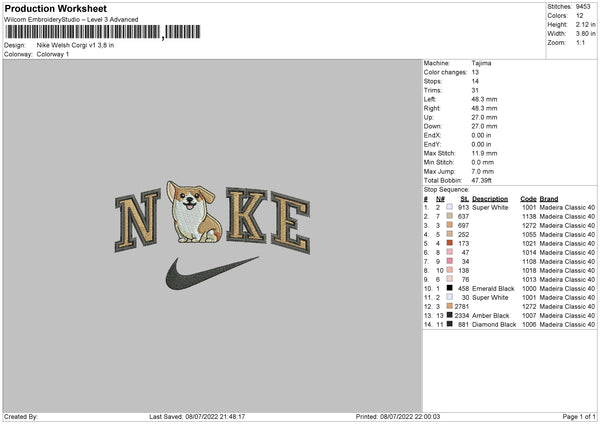Click the Width value 3.80 in
This screenshot has height=424, width=600.
coord(585,34)
